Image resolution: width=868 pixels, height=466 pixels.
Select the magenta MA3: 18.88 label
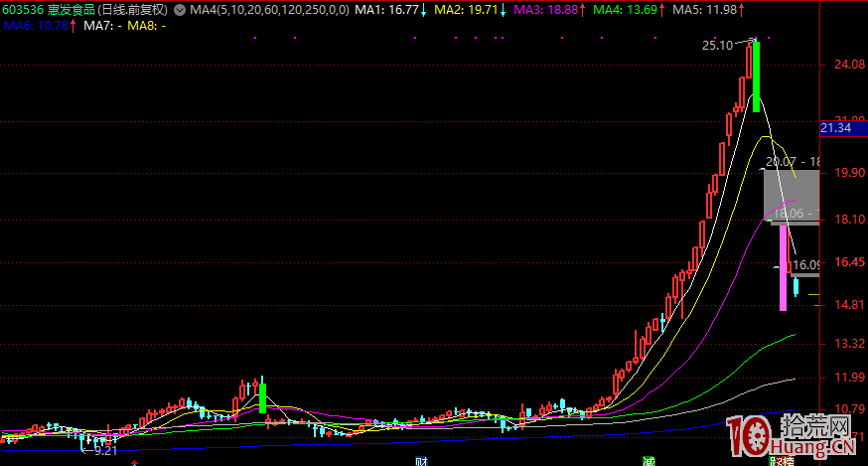click(546, 10)
